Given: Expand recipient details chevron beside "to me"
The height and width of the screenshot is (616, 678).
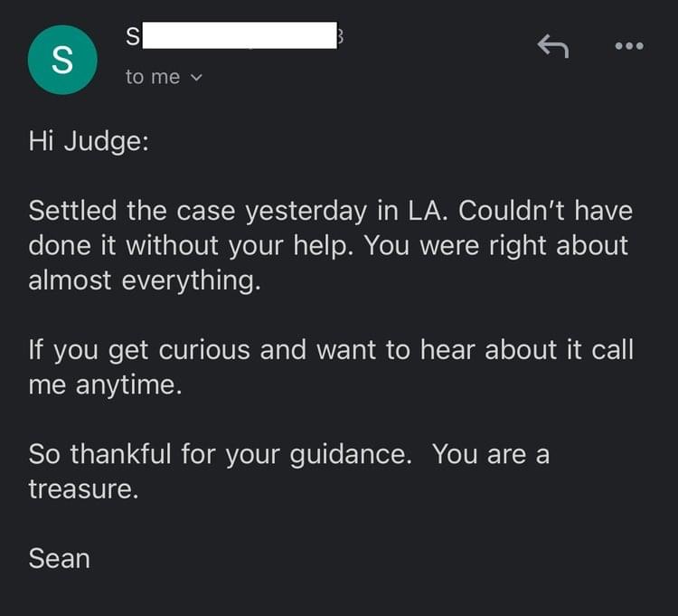Looking at the screenshot, I should click(x=196, y=78).
